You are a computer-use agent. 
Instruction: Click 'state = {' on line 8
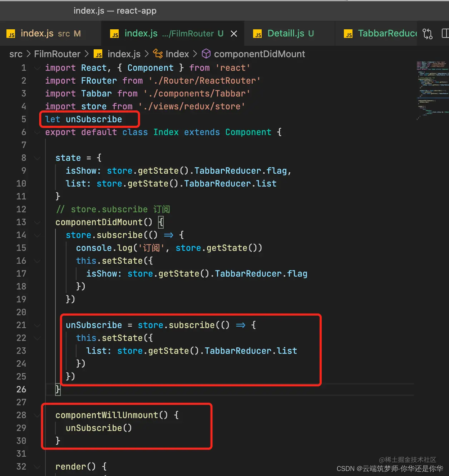click(x=79, y=158)
